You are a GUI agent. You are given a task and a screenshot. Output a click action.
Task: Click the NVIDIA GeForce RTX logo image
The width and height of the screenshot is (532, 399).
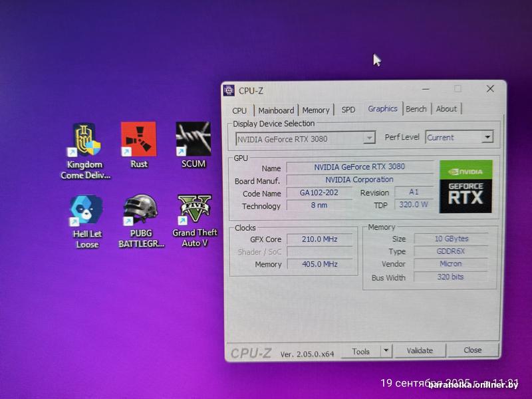[465, 187]
